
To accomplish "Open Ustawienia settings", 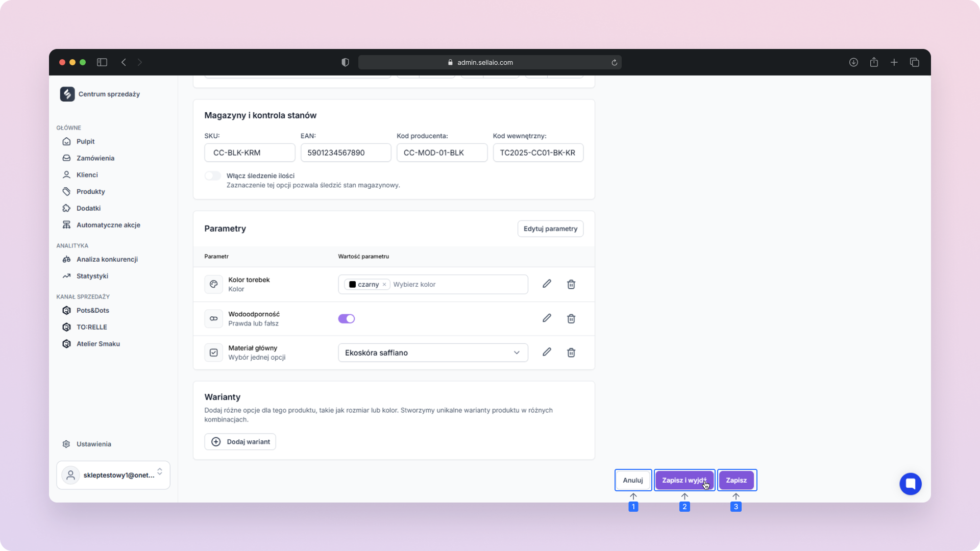I will point(93,444).
